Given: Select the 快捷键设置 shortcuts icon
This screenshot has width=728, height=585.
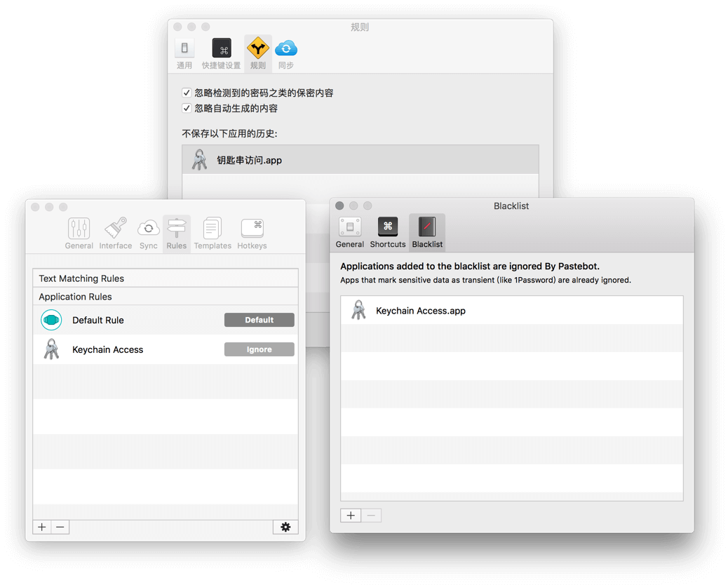Looking at the screenshot, I should pyautogui.click(x=221, y=48).
